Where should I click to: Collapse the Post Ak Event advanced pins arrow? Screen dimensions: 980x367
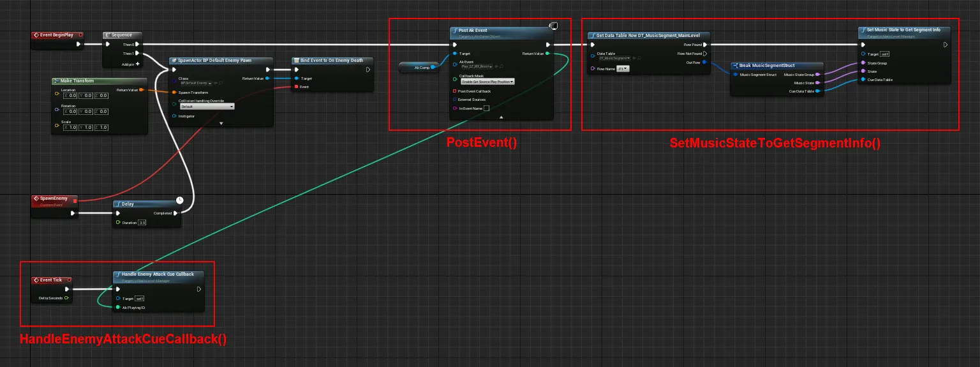pos(501,117)
